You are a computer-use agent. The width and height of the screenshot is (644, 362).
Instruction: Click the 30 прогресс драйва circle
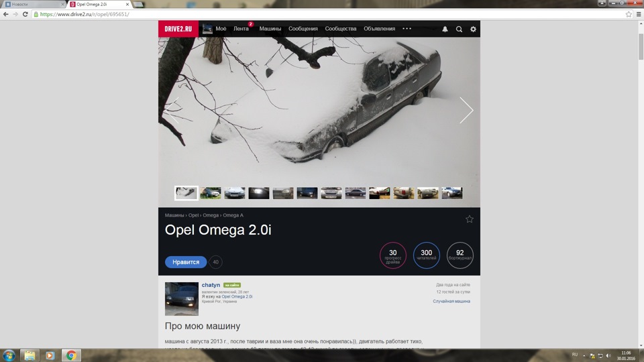(x=393, y=255)
